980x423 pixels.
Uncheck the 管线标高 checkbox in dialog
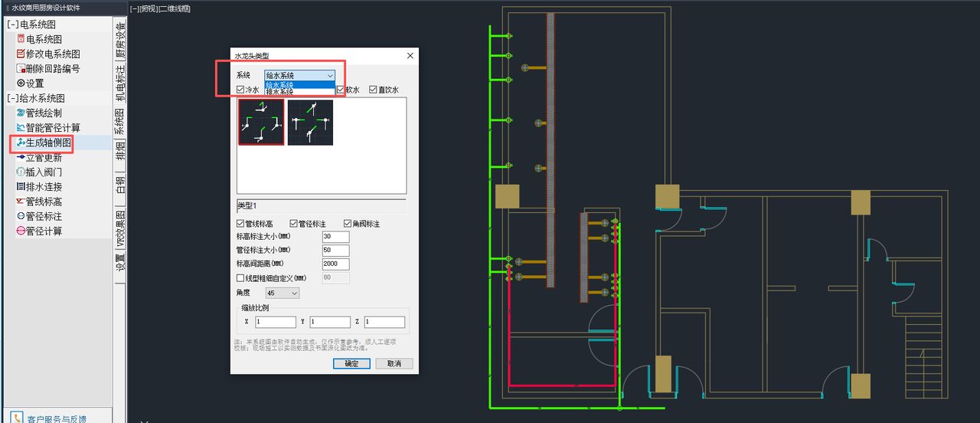[x=241, y=224]
